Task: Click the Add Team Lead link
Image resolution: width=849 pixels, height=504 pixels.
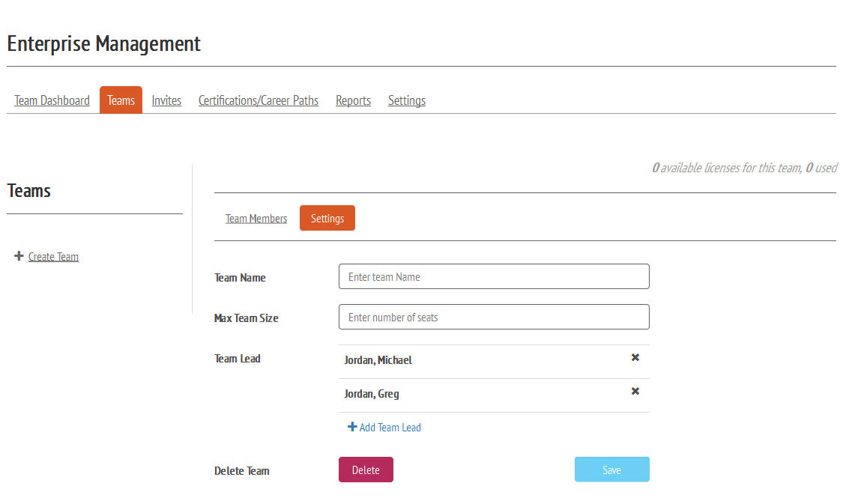Action: point(390,428)
